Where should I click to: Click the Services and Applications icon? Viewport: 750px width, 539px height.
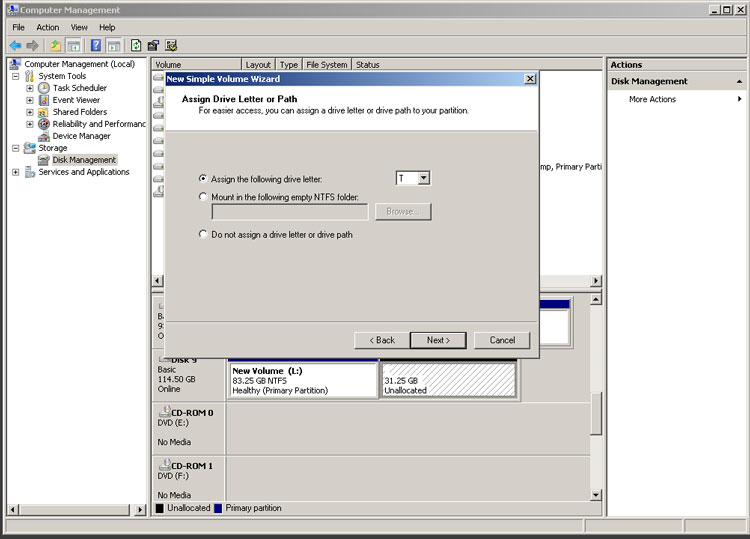[30, 172]
